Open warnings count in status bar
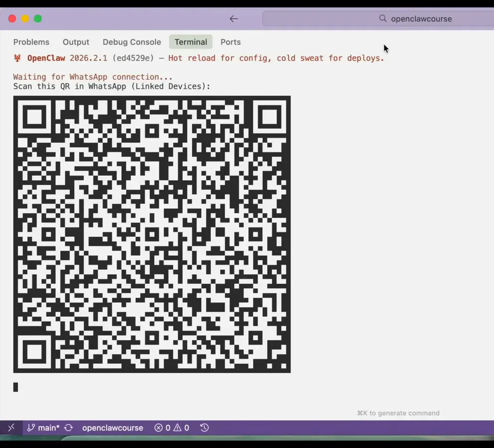 [x=181, y=428]
